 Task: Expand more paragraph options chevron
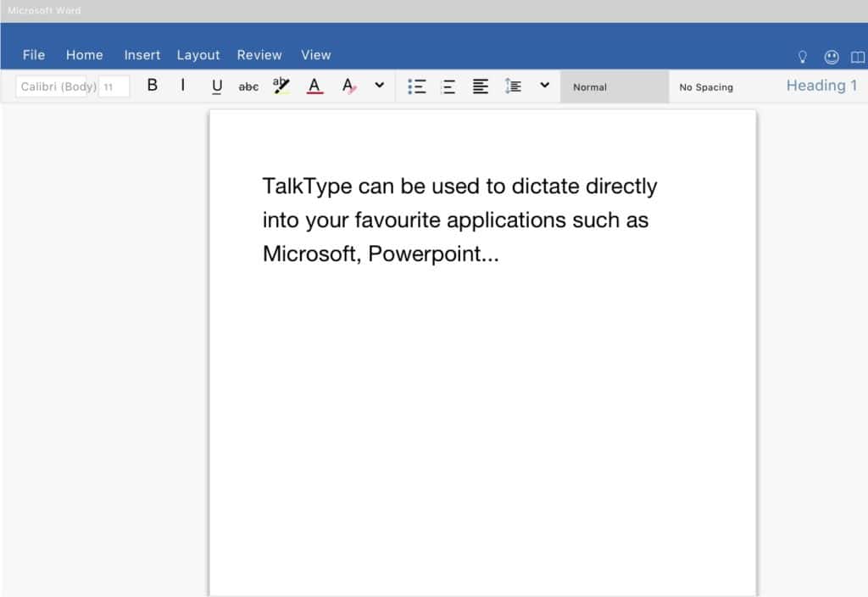point(545,85)
